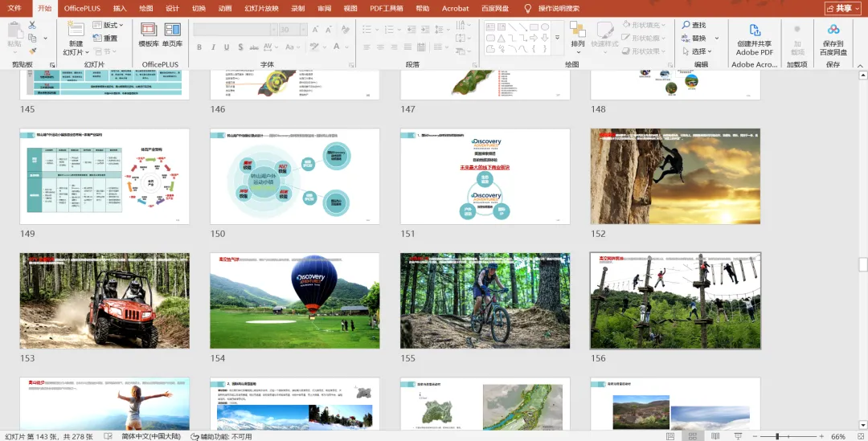Toggle Bold formatting
Image resolution: width=868 pixels, height=441 pixels.
coord(199,47)
